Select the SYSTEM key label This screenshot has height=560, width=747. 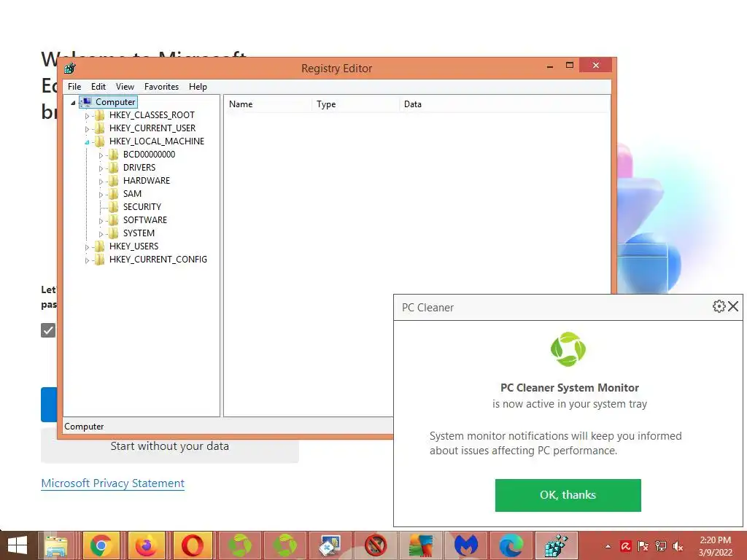pyautogui.click(x=139, y=233)
